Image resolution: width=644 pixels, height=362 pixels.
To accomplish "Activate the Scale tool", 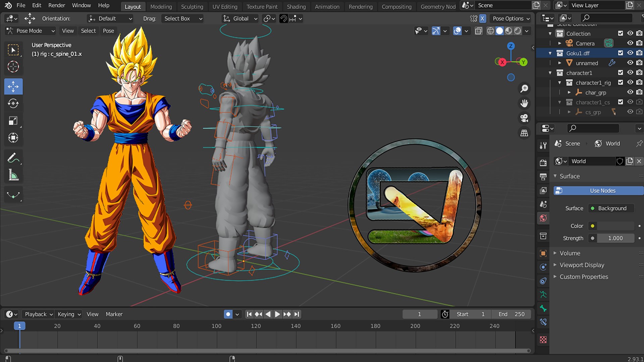I will 13,121.
